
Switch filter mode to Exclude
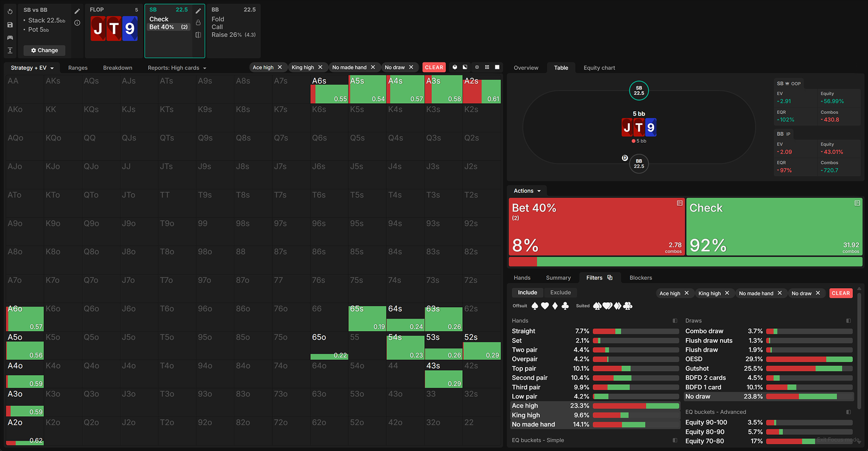coord(560,293)
